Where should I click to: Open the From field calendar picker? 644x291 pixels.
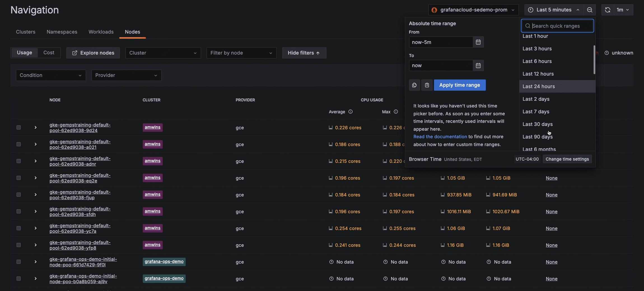pyautogui.click(x=478, y=42)
